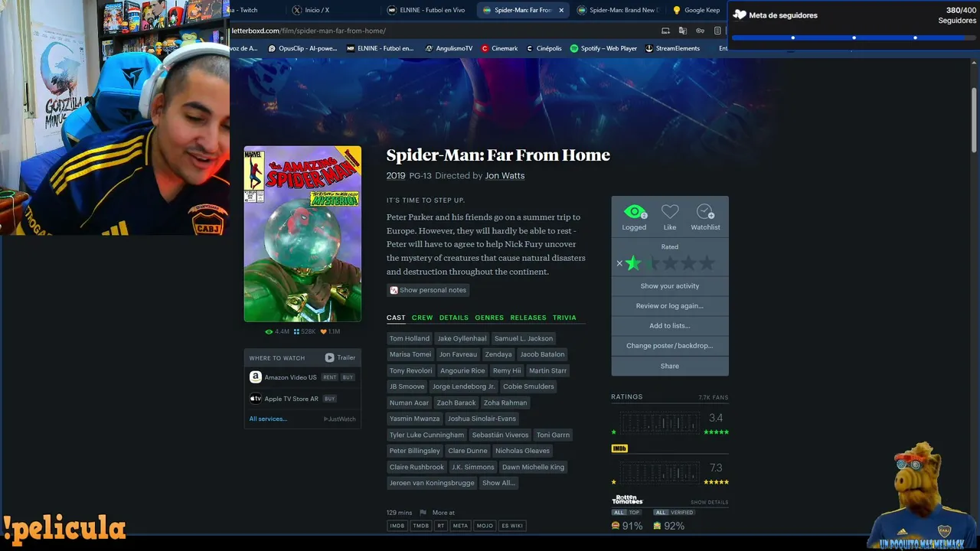
Task: Click the first green rating star
Action: pos(633,263)
